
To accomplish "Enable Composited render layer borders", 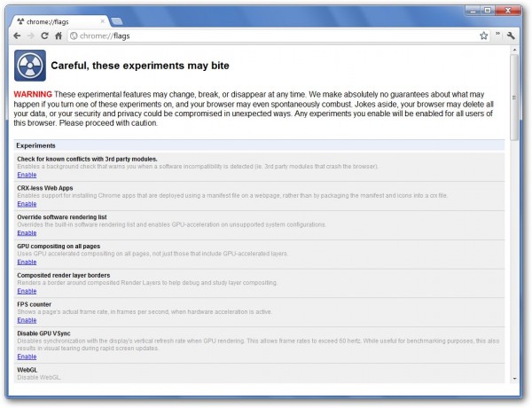I will (x=27, y=291).
